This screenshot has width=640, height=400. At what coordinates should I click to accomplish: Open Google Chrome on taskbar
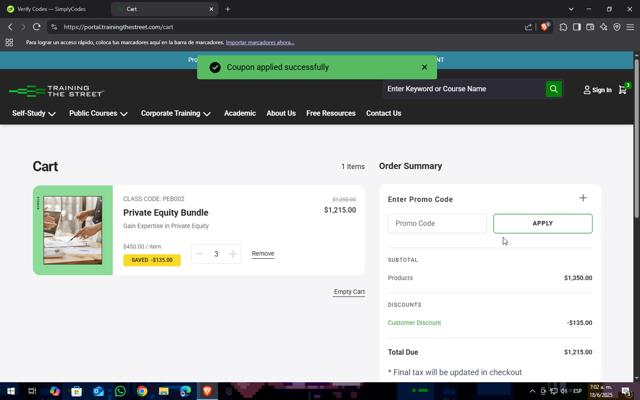click(x=142, y=391)
